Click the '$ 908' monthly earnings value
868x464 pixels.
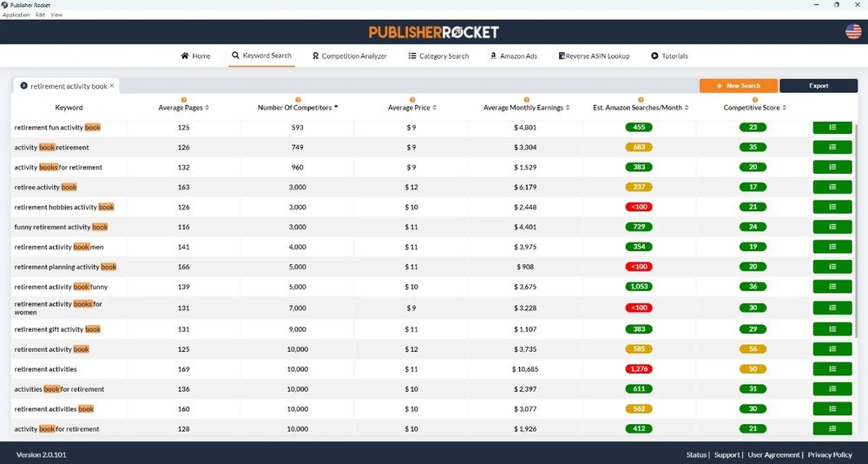525,268
